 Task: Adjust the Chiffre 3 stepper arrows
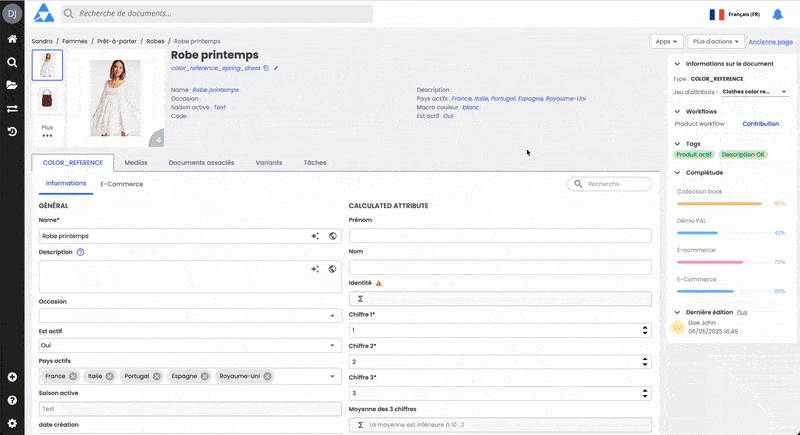645,393
